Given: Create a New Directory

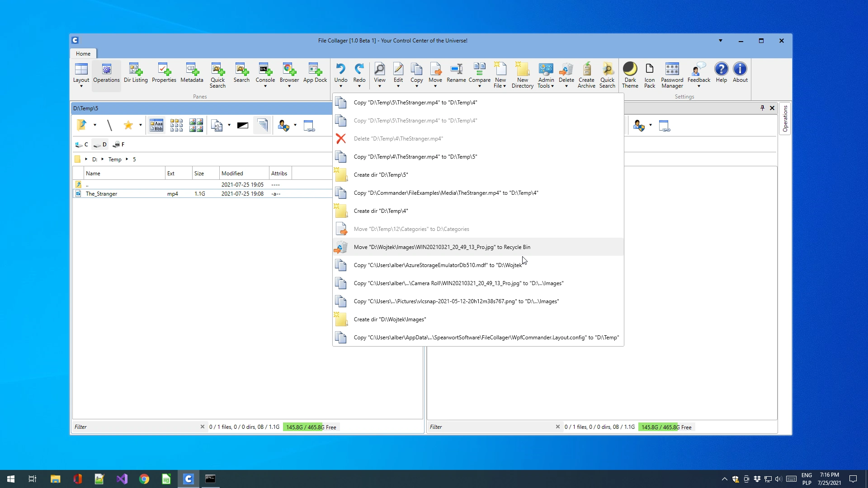Looking at the screenshot, I should tap(522, 75).
